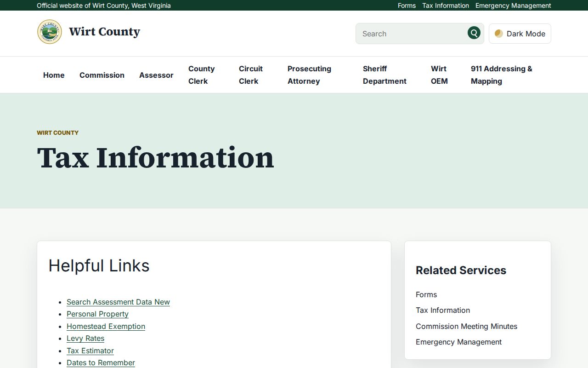Open the Dates to Remember link
This screenshot has height=368, width=588.
[101, 362]
